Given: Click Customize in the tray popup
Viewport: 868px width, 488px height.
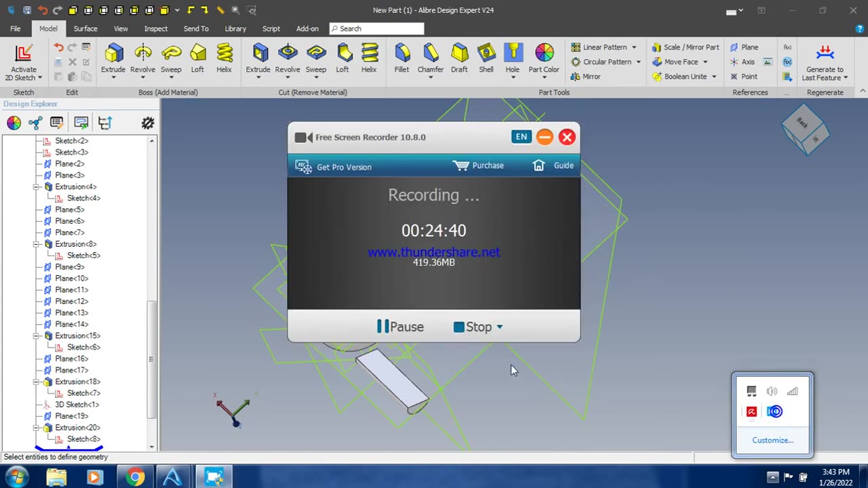Looking at the screenshot, I should 772,440.
